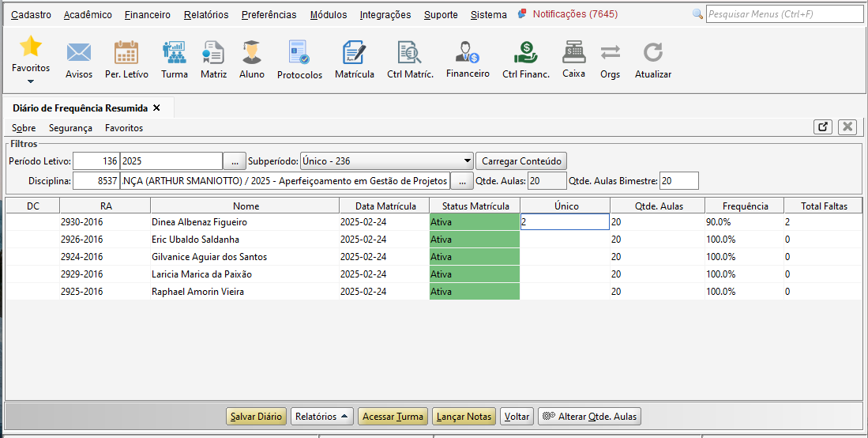Sort by the Nome column header
Image resolution: width=868 pixels, height=438 pixels.
[x=245, y=206]
